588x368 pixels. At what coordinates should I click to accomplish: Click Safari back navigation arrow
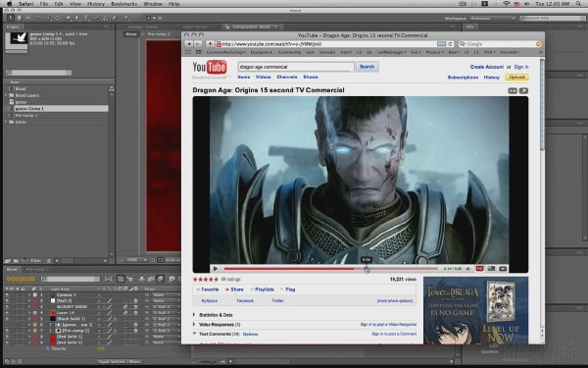pyautogui.click(x=189, y=44)
